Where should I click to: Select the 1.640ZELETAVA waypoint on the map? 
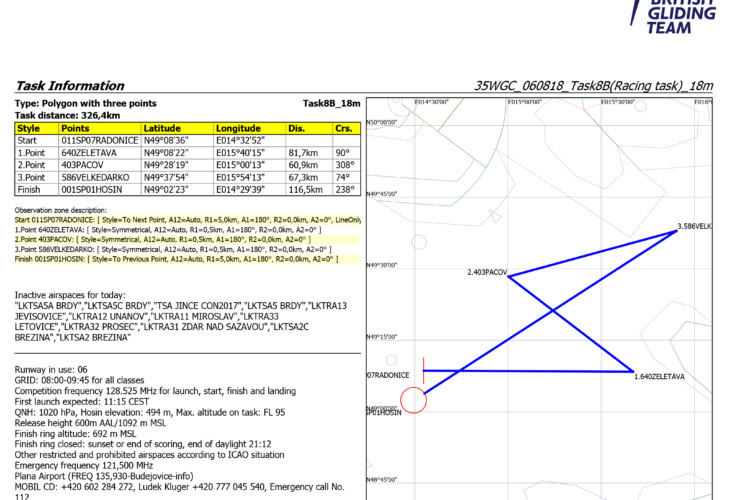point(658,377)
